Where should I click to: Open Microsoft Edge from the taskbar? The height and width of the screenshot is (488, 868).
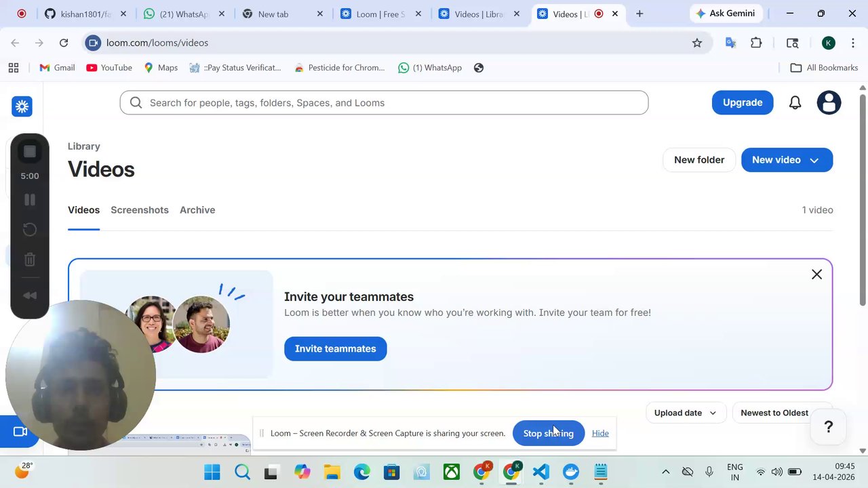coord(361,472)
